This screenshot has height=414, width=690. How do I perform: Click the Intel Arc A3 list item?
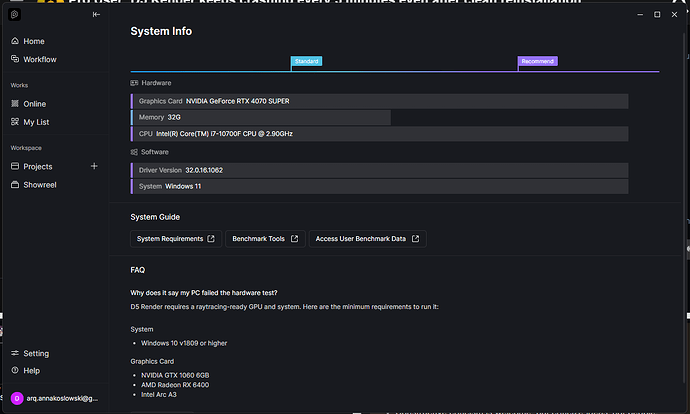[x=159, y=395]
